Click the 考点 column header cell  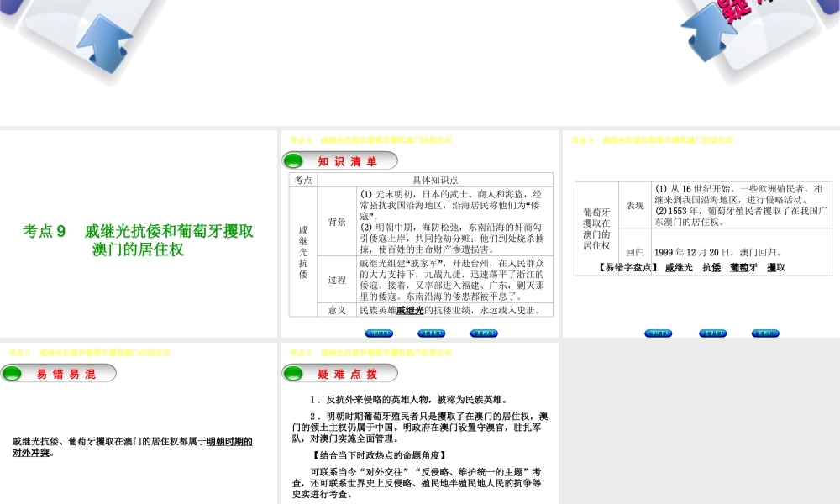[303, 180]
